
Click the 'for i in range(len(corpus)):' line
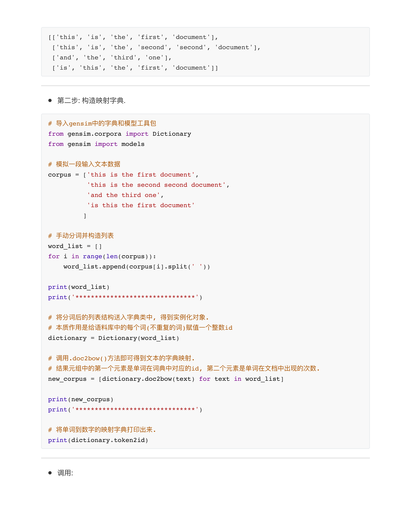(102, 256)
